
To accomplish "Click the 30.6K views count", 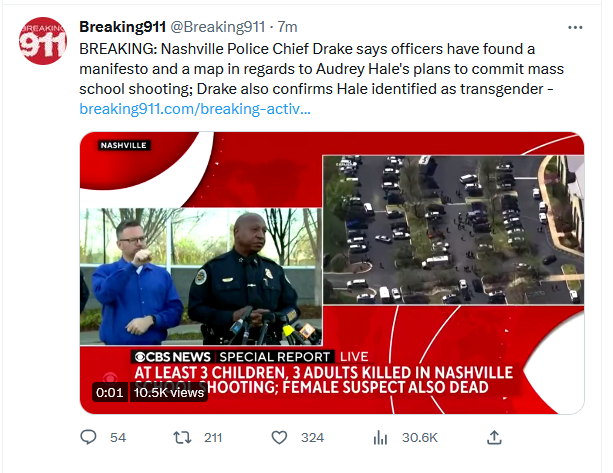I will [420, 437].
